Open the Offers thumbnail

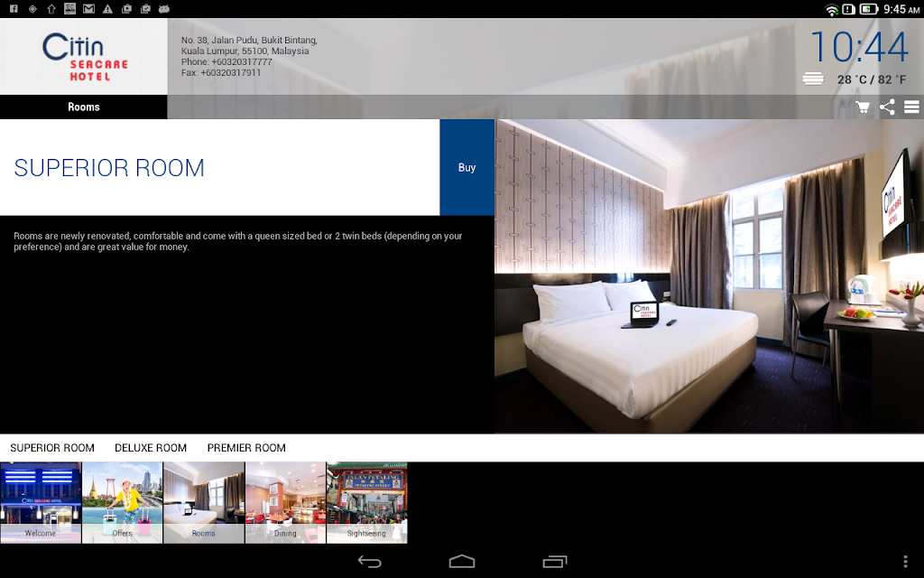[122, 502]
